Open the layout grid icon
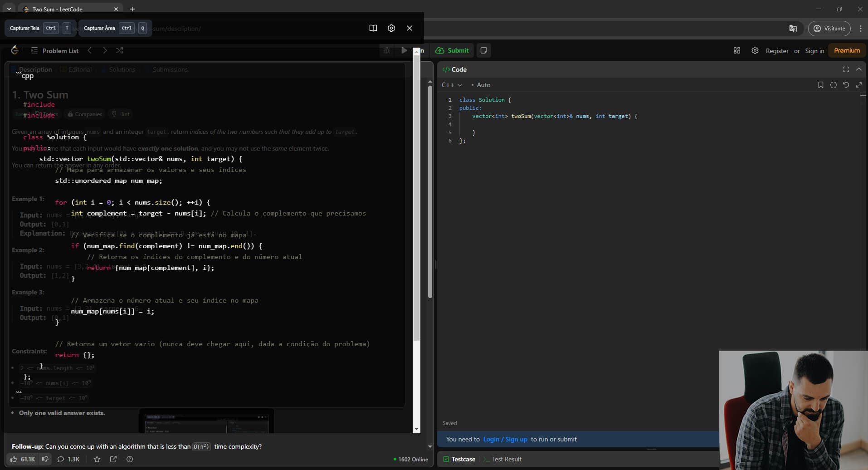This screenshot has width=868, height=470. 737,50
